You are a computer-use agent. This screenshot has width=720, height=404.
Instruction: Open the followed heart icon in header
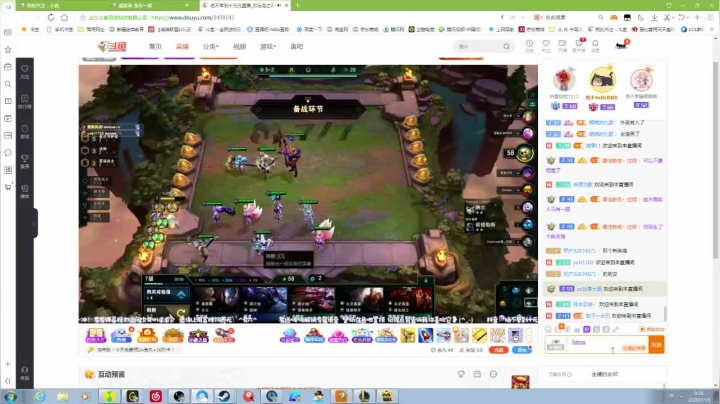(546, 45)
